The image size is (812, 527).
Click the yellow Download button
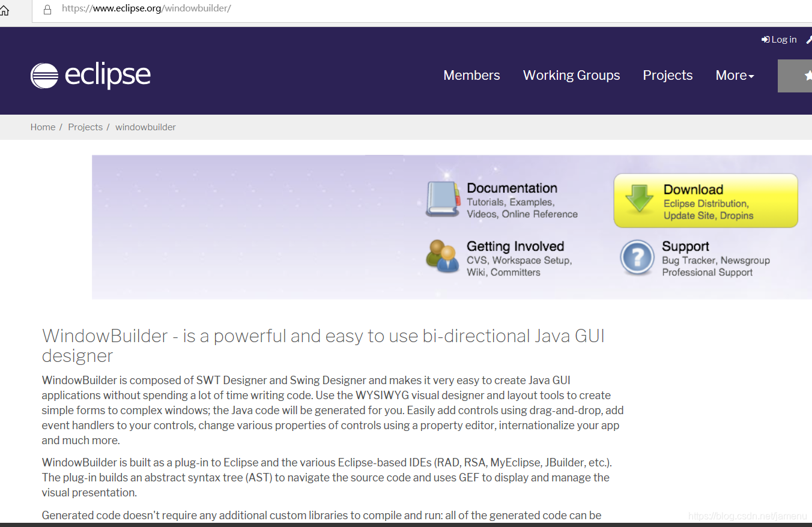pos(706,200)
